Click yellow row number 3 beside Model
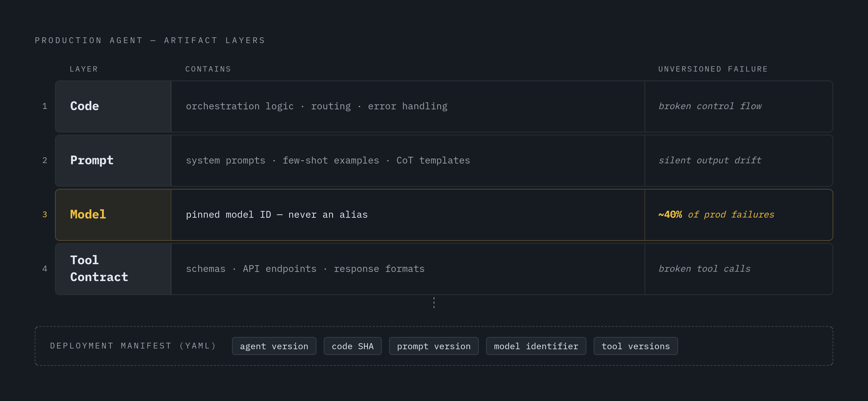 pos(44,215)
